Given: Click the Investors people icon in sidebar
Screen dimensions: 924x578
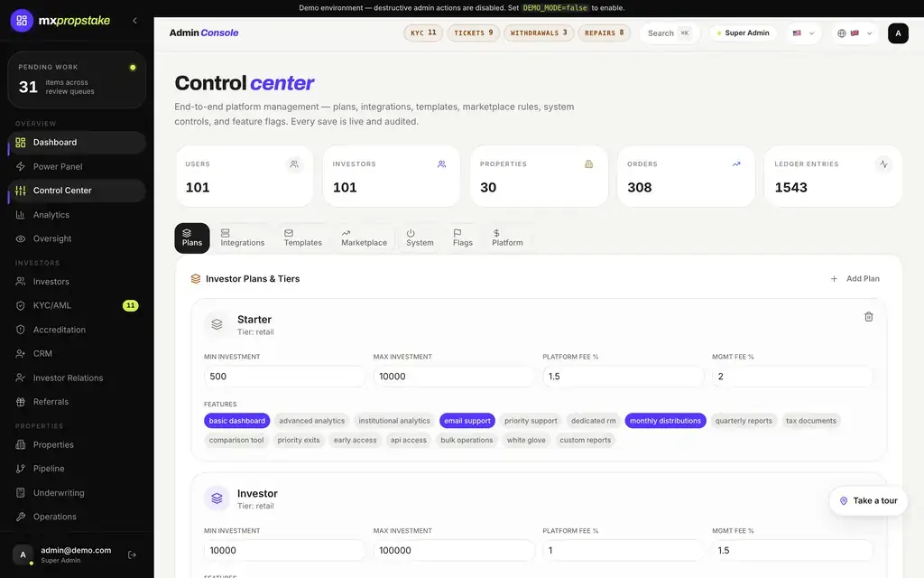Looking at the screenshot, I should (21, 282).
